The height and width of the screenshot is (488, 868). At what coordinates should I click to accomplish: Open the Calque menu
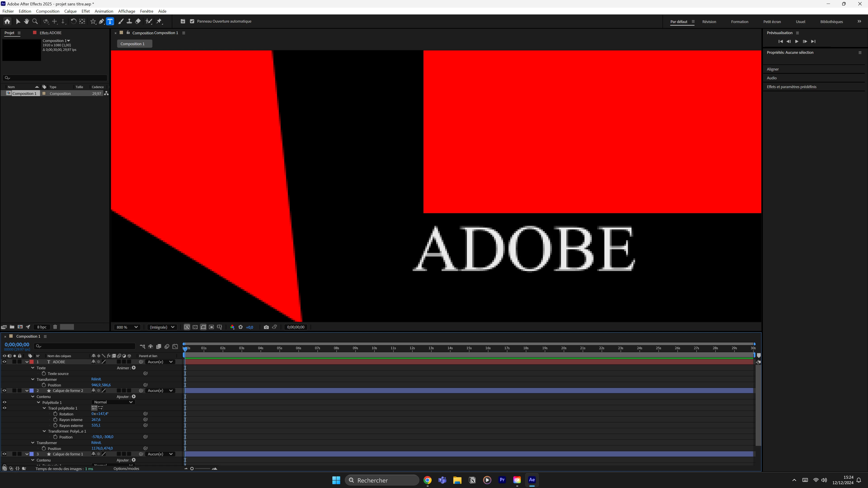point(70,11)
